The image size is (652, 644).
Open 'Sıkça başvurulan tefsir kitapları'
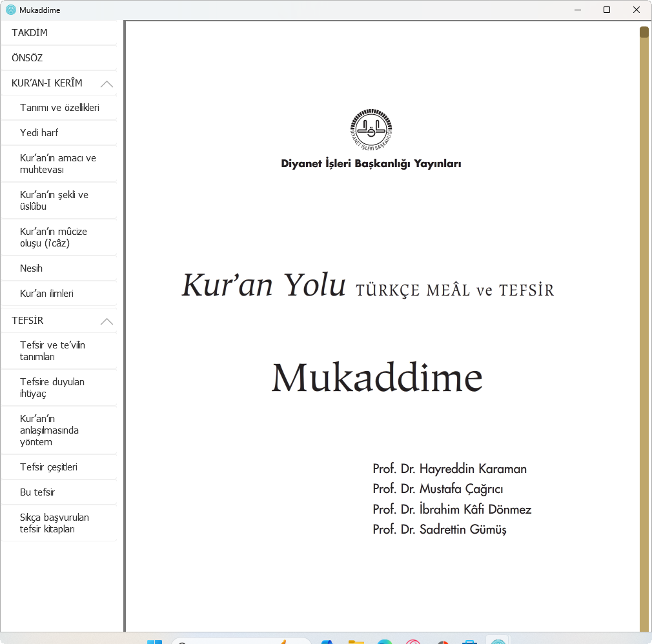(x=59, y=523)
